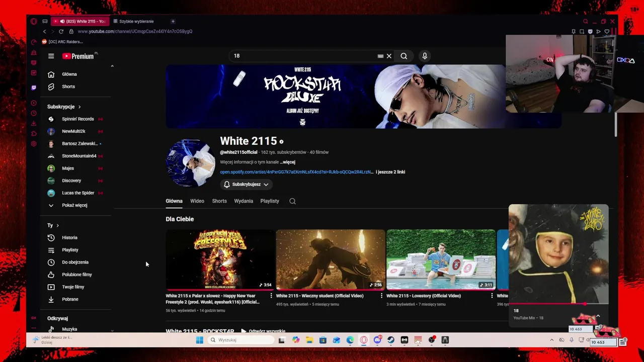Screen dimensions: 644x362
Task: Seek in the miniplayer red progress bar
Action: (x=558, y=304)
